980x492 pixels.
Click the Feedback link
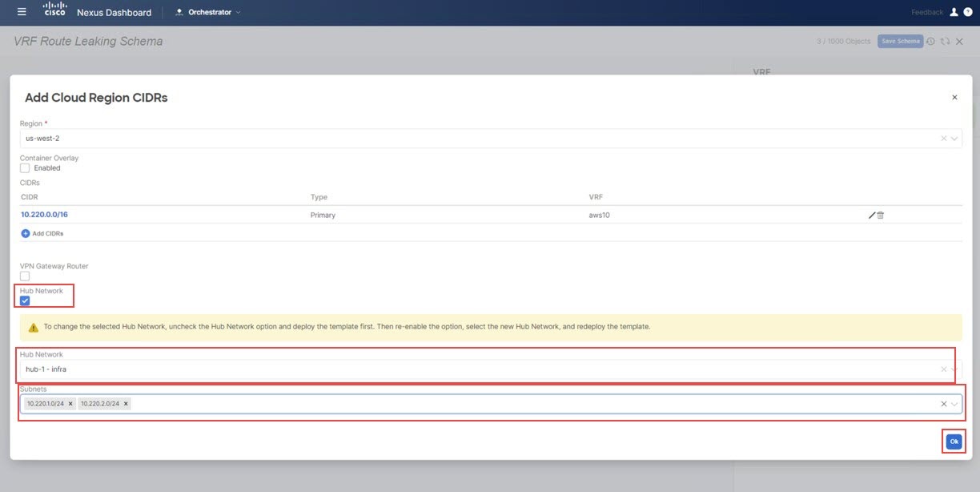click(927, 12)
